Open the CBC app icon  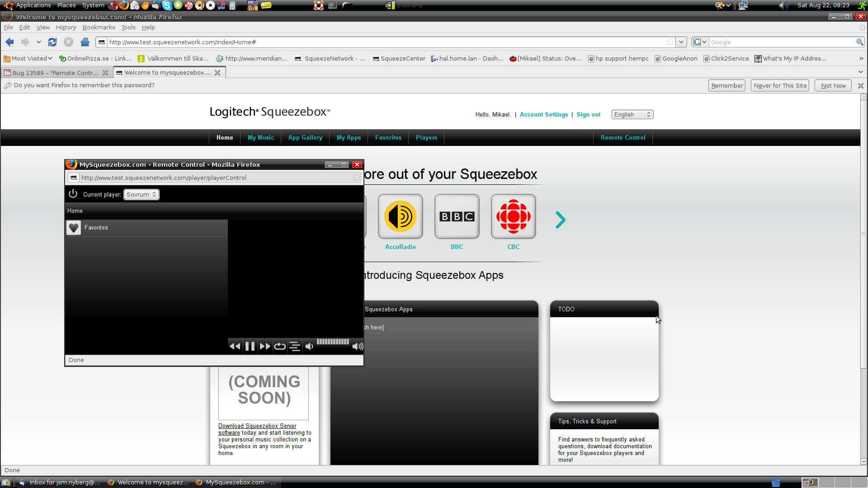point(513,217)
